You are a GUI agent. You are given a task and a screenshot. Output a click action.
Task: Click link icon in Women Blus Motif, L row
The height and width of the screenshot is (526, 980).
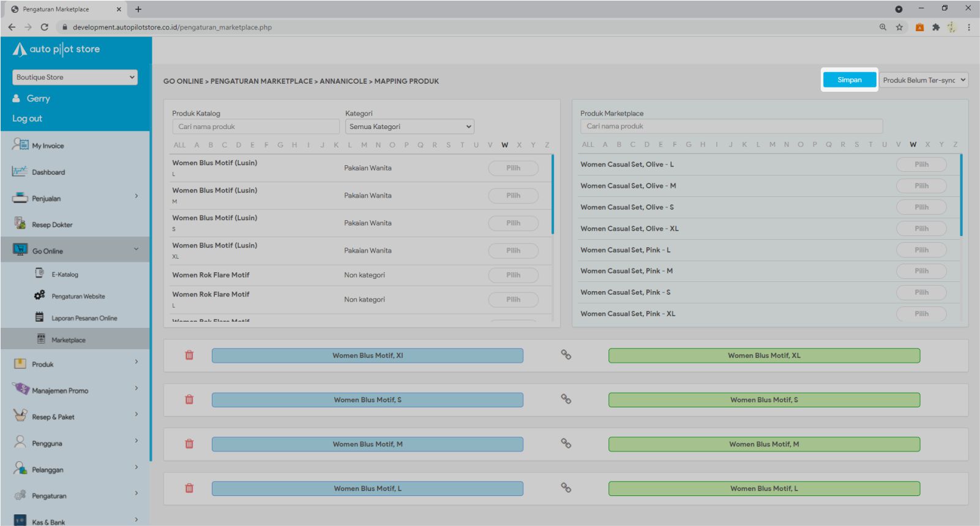[566, 488]
